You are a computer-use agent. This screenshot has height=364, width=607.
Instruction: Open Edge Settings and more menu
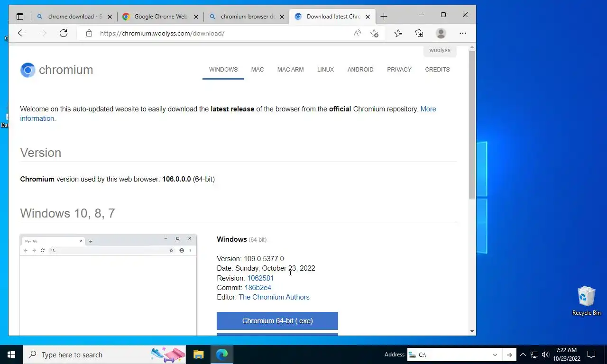(463, 33)
